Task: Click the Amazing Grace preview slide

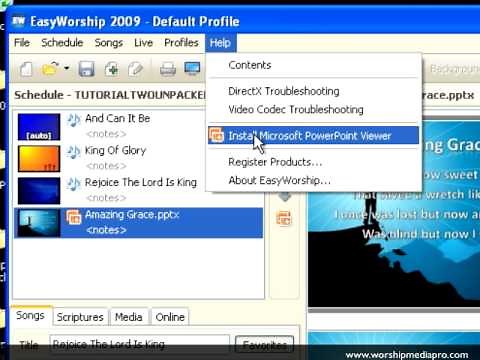Action: 394,213
